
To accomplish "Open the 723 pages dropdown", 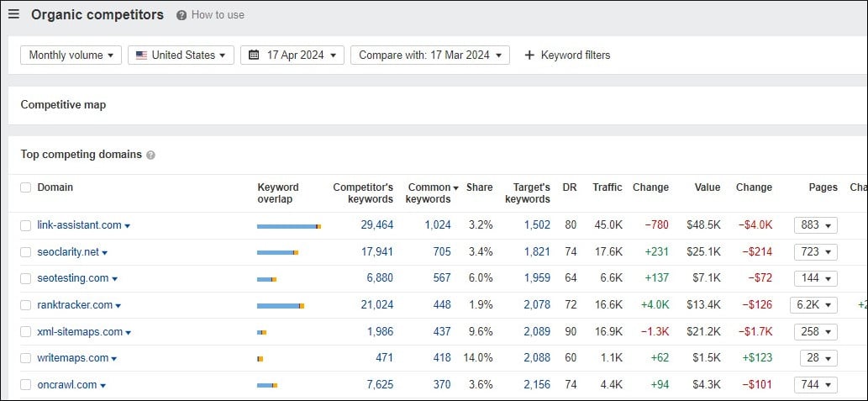I will coord(815,252).
